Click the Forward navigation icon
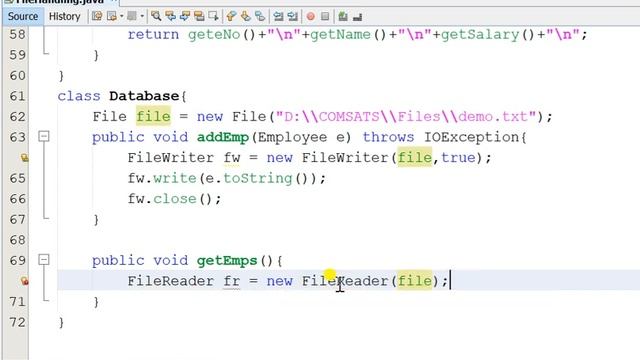The height and width of the screenshot is (360, 640). (x=131, y=16)
